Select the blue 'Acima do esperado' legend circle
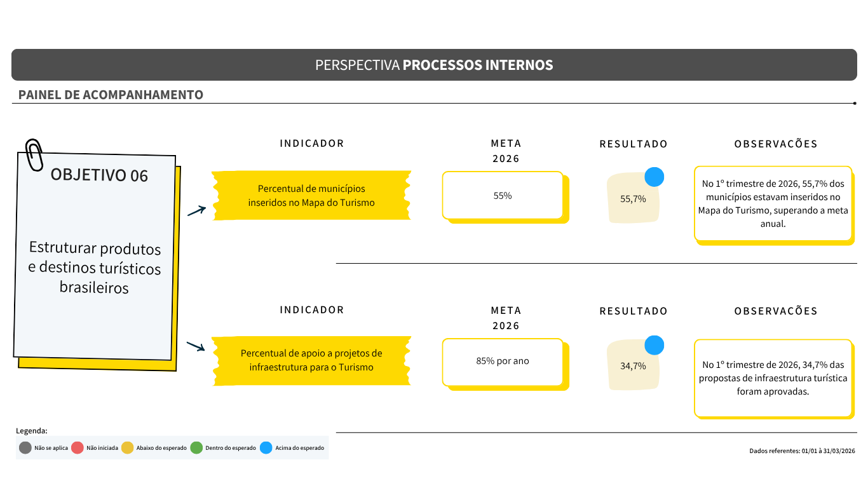The image size is (868, 488). click(x=266, y=447)
